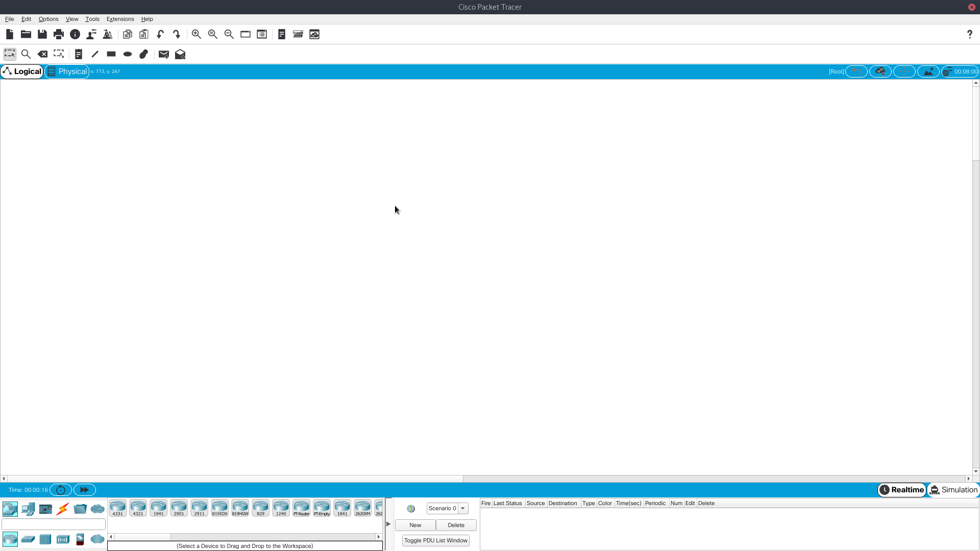Image resolution: width=980 pixels, height=551 pixels.
Task: Click the help question mark
Action: (x=970, y=34)
